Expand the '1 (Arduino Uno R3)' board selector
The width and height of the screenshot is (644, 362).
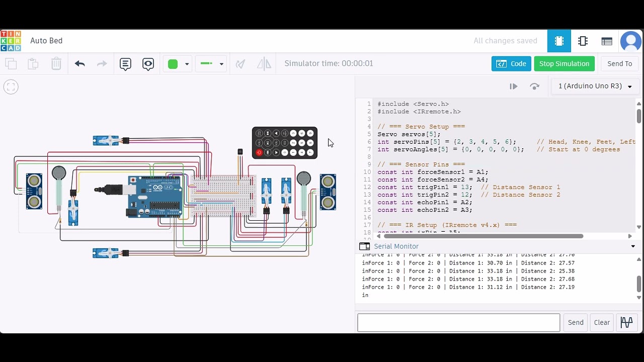click(595, 86)
